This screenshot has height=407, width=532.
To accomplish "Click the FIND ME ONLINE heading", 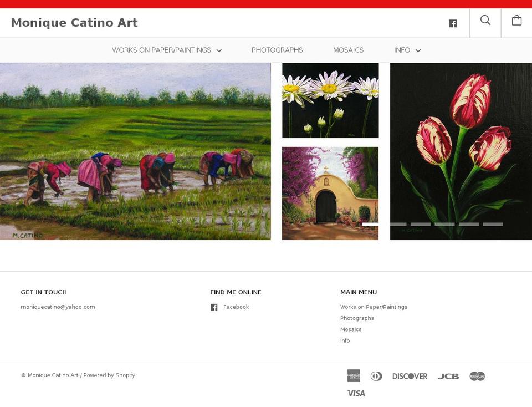I will coord(236,292).
